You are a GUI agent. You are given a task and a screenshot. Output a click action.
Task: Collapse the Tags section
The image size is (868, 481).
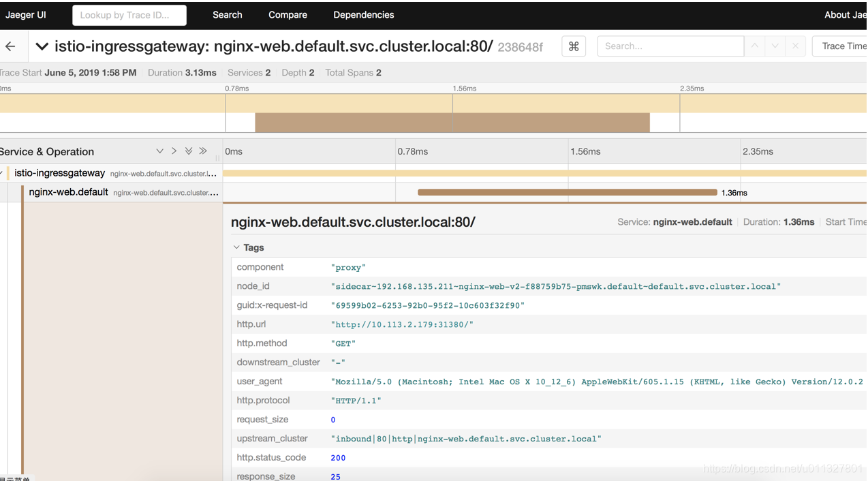coord(249,247)
